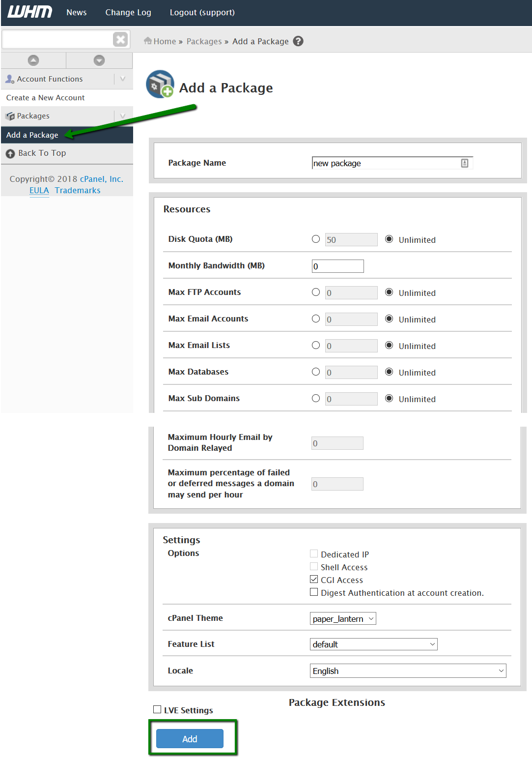Select the Disk Quota custom value radio
532x758 pixels.
(x=316, y=239)
